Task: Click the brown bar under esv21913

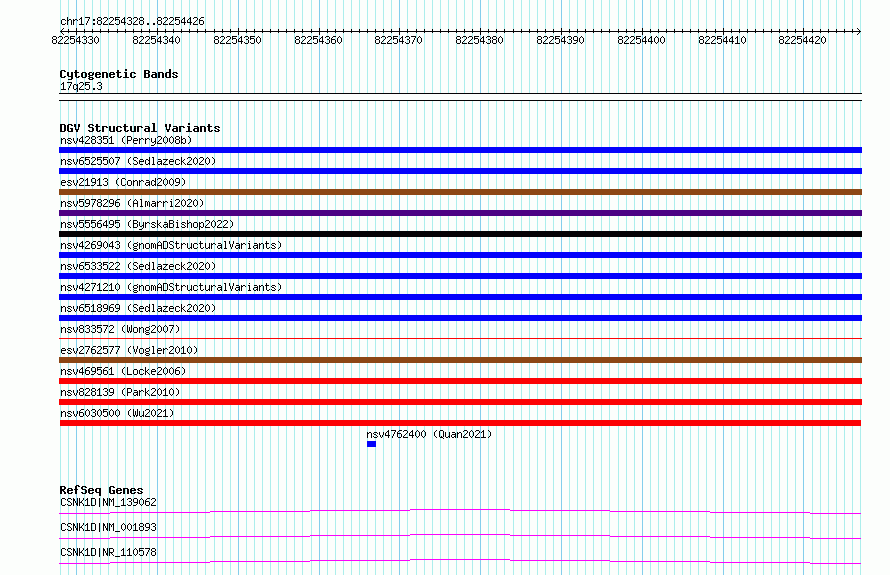Action: [x=460, y=192]
